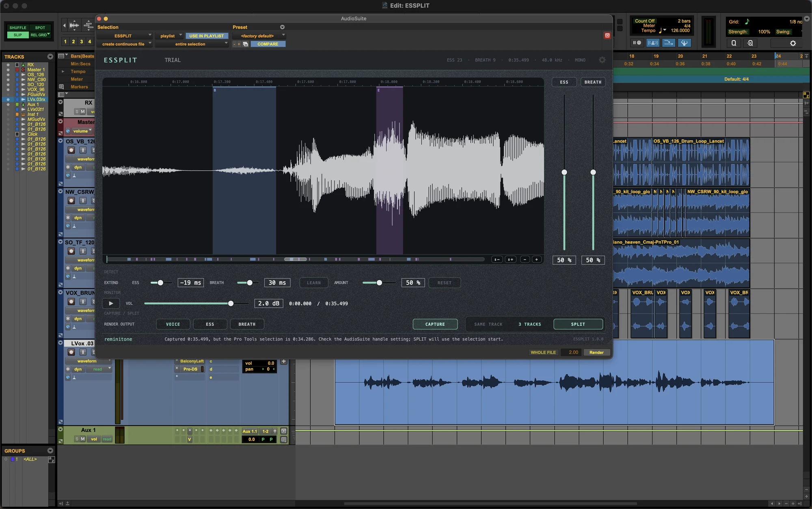
Task: Adjust the ESS extend slider
Action: (x=161, y=283)
